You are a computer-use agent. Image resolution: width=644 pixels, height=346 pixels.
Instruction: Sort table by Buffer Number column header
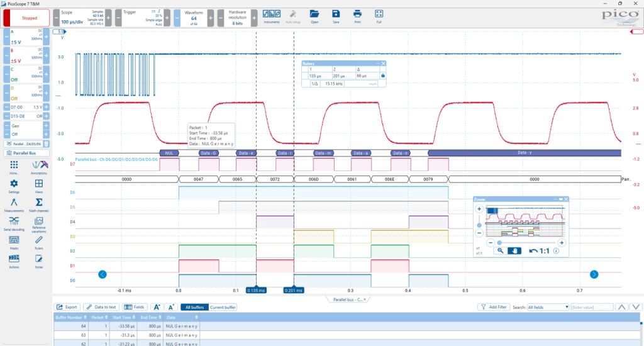click(x=71, y=317)
